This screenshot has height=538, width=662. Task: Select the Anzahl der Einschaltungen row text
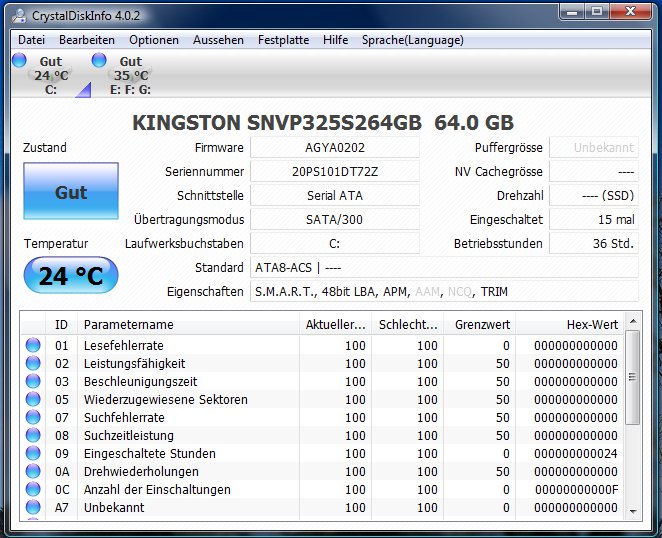click(157, 489)
